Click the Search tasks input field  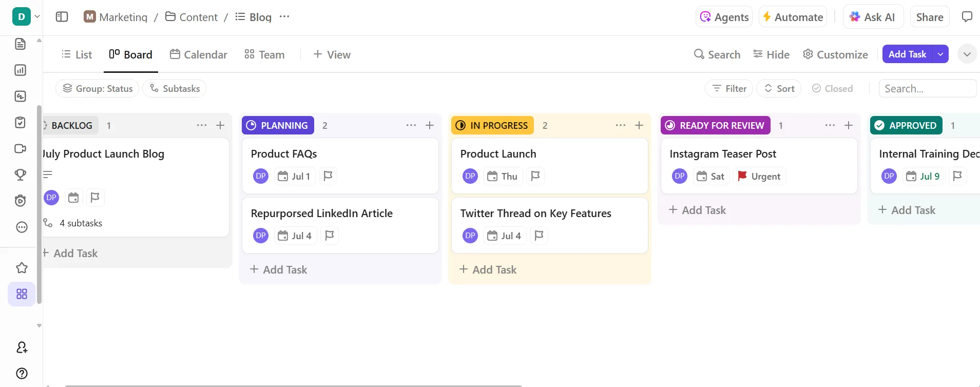tap(928, 88)
